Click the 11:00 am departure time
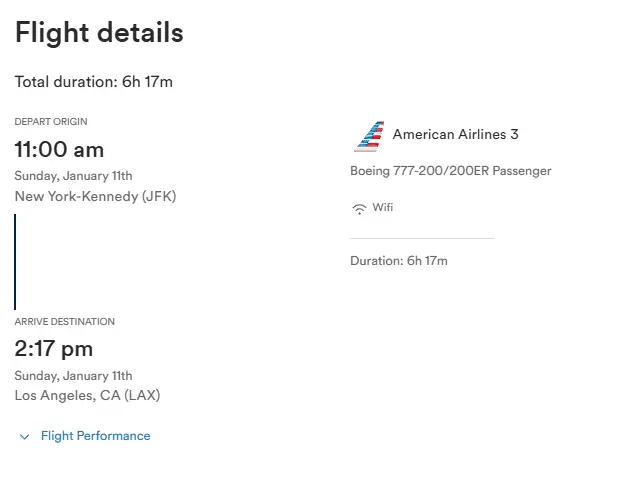 59,150
